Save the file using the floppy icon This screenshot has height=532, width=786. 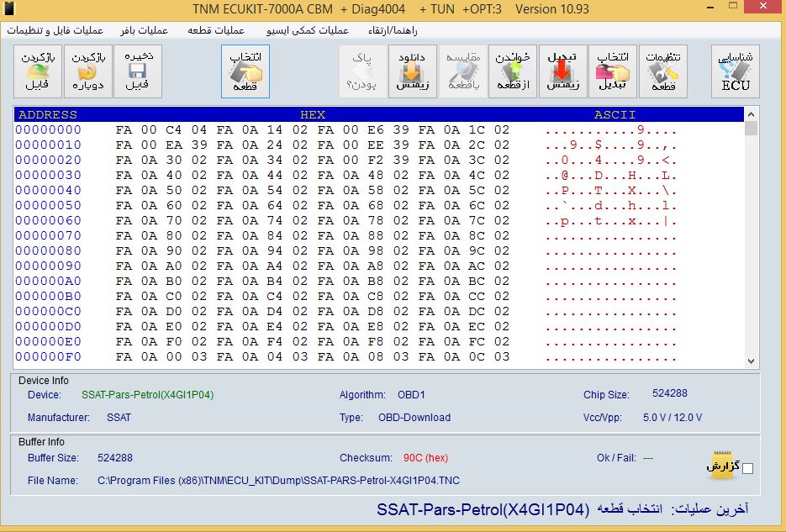click(x=137, y=71)
